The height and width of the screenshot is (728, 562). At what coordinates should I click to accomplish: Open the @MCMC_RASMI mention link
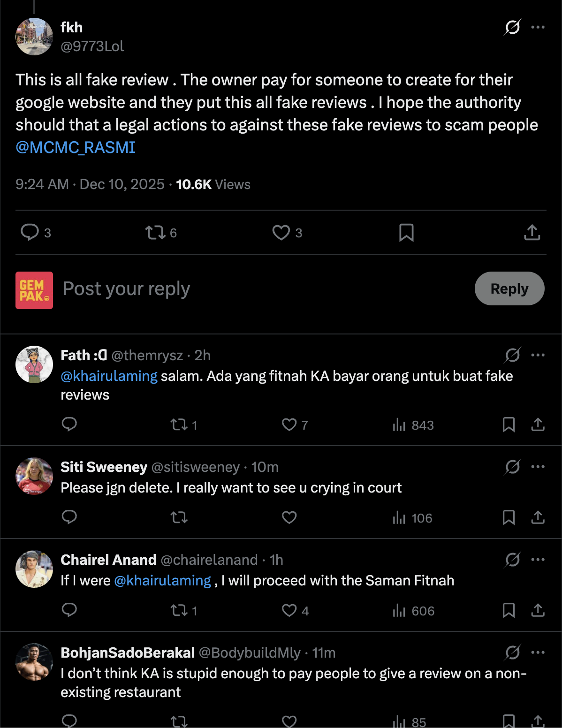pyautogui.click(x=76, y=147)
